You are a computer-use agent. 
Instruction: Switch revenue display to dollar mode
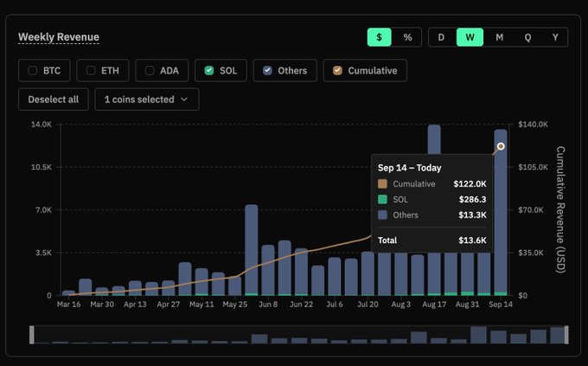(x=379, y=37)
